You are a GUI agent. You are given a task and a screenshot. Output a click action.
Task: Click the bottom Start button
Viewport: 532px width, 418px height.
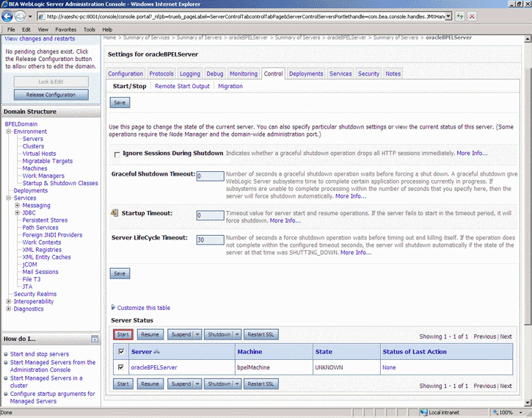click(x=123, y=383)
